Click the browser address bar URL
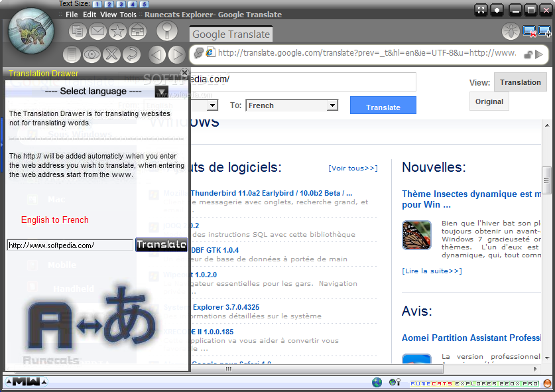This screenshot has height=392, width=555. click(x=367, y=53)
